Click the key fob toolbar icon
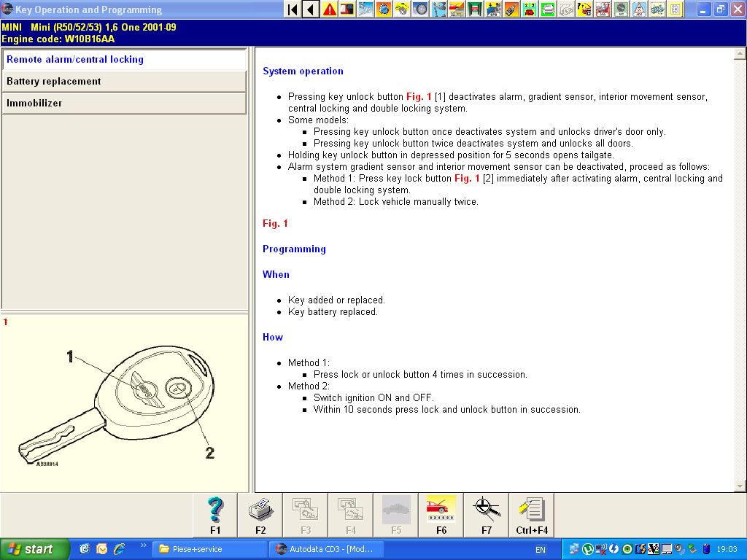 (x=511, y=9)
